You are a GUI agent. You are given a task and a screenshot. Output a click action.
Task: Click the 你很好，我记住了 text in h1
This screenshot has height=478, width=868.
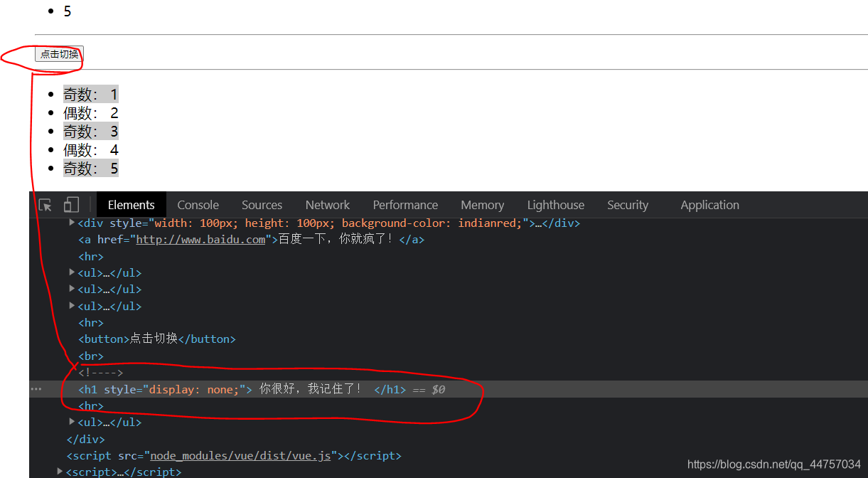(x=311, y=388)
